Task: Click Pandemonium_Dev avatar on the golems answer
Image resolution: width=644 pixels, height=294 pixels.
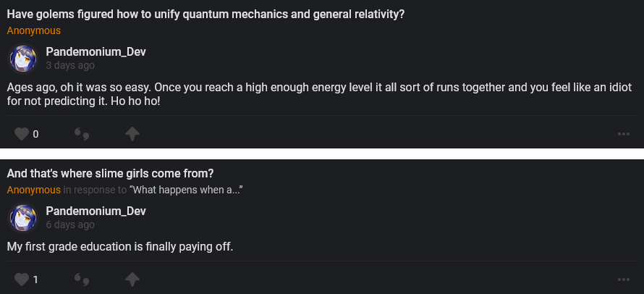Action: [x=22, y=58]
